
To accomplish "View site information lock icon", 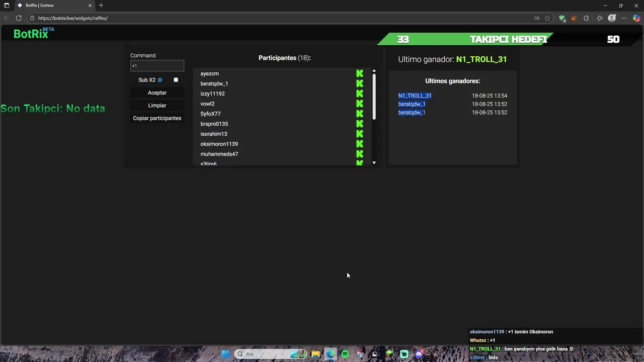I will pos(32,18).
